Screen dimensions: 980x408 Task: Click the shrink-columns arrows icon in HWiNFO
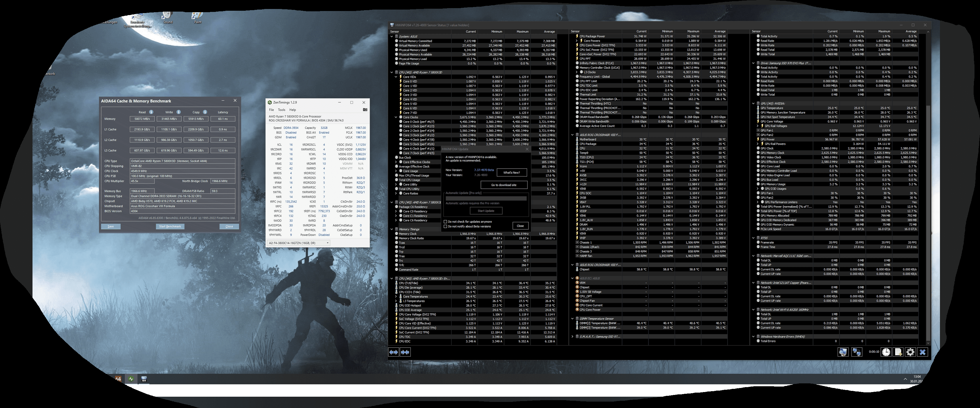pyautogui.click(x=406, y=353)
